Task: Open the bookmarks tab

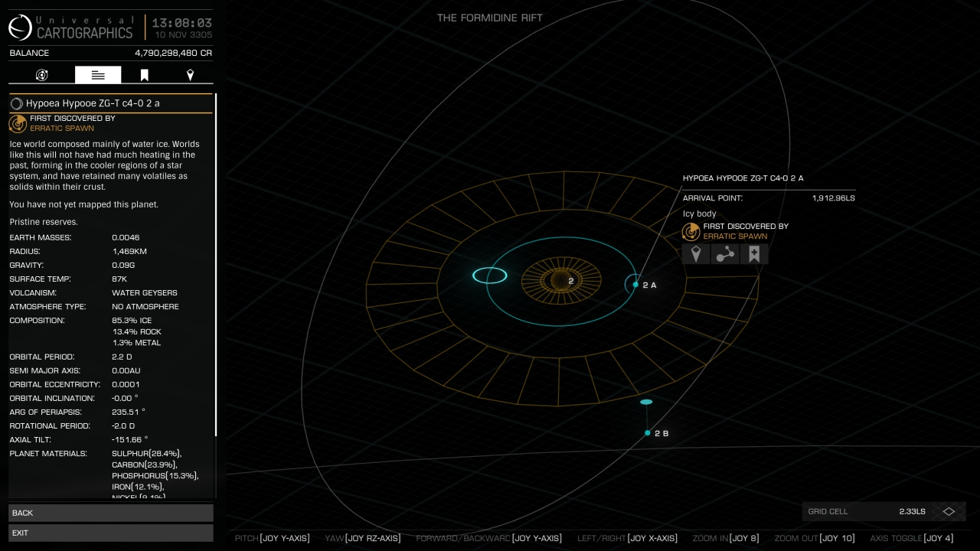Action: 144,74
